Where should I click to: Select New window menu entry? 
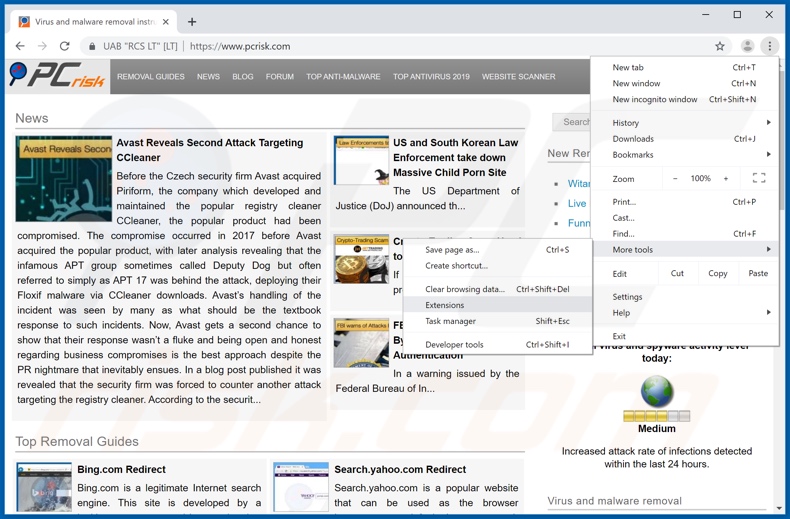(x=684, y=83)
